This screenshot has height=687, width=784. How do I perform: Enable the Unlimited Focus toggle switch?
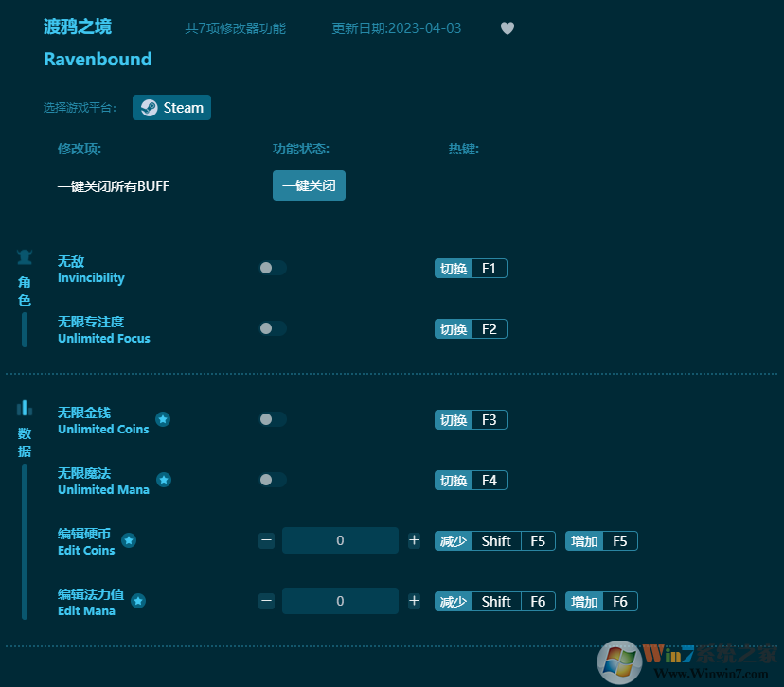point(273,328)
